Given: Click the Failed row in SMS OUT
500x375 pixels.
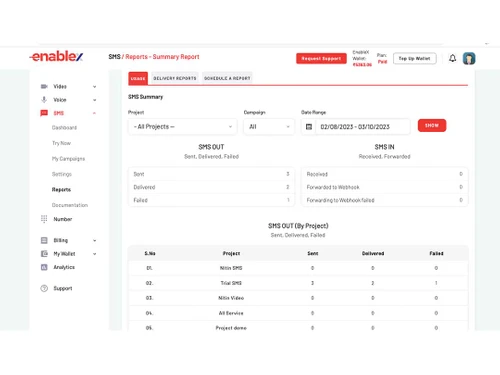Looking at the screenshot, I should pyautogui.click(x=211, y=200).
